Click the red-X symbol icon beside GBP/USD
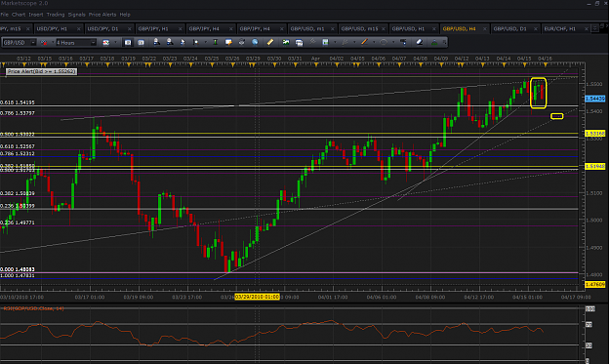The image size is (610, 364). [x=44, y=42]
